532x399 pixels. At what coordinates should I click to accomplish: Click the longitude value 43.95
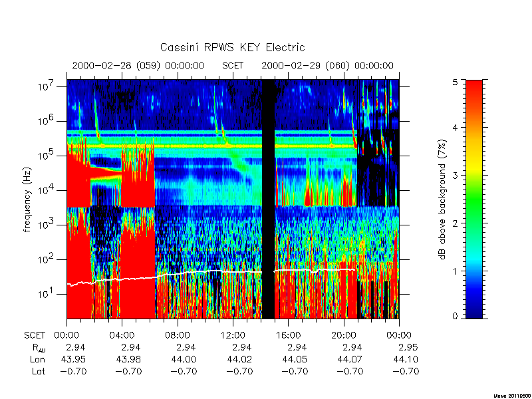click(73, 359)
